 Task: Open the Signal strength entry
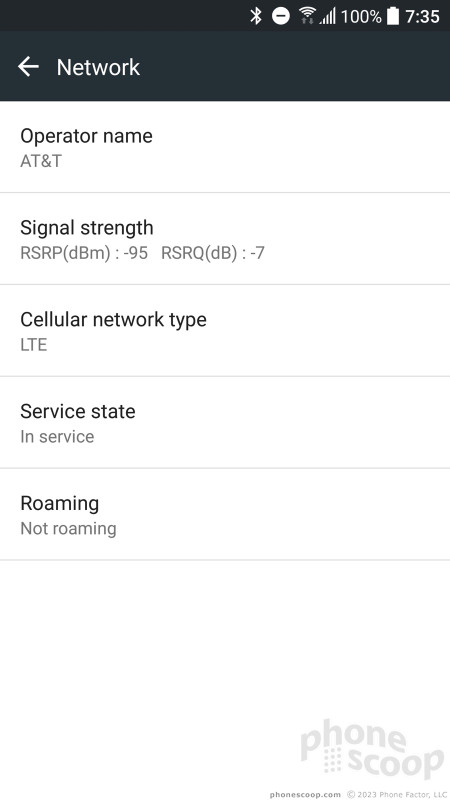click(225, 239)
